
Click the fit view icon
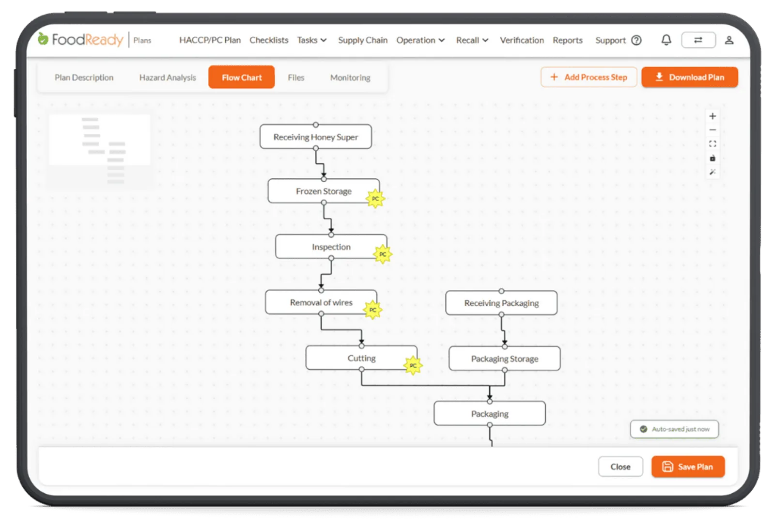[713, 144]
